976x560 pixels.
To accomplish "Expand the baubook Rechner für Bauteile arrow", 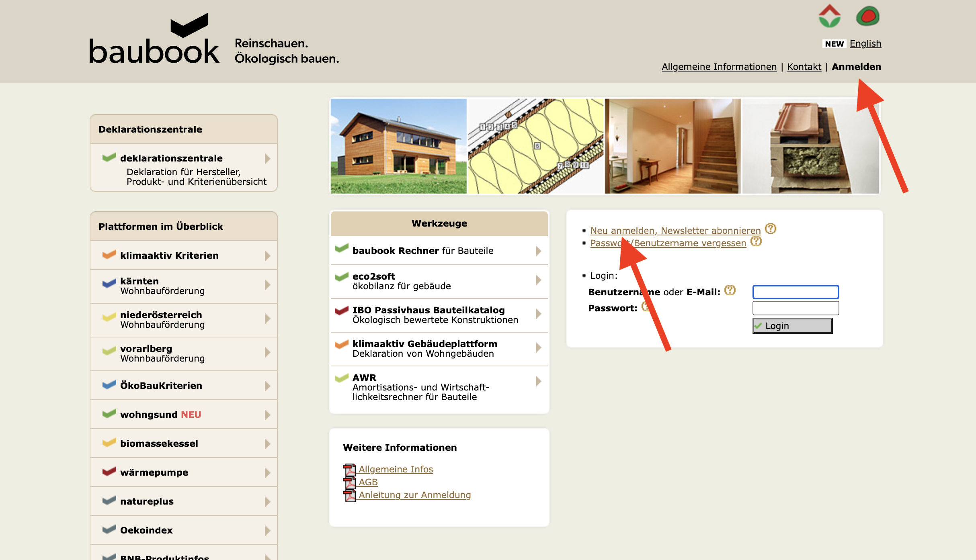I will pos(539,251).
